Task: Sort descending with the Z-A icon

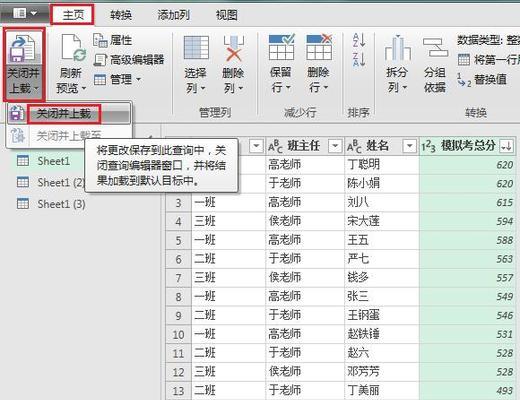Action: pyautogui.click(x=359, y=59)
